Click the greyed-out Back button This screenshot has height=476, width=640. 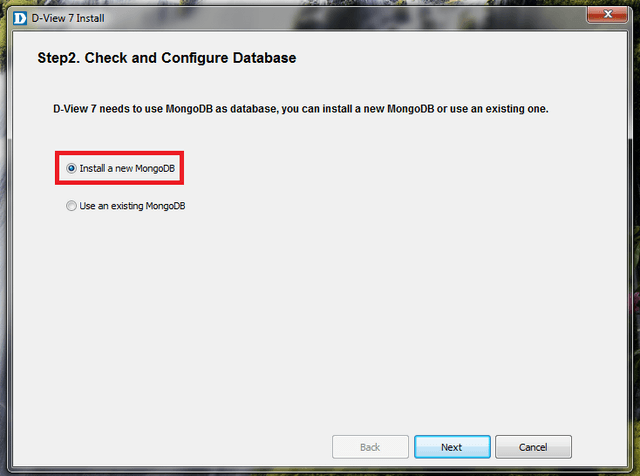pos(369,447)
